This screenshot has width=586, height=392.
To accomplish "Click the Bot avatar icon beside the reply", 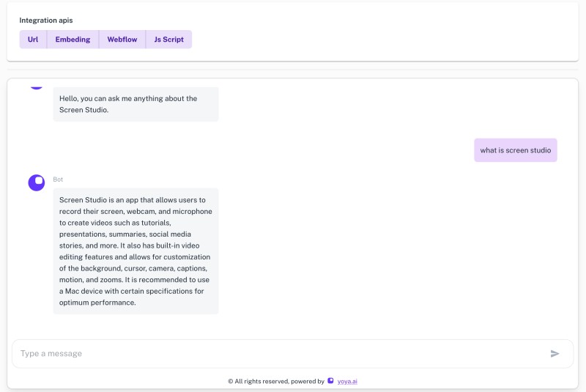I will tap(37, 182).
